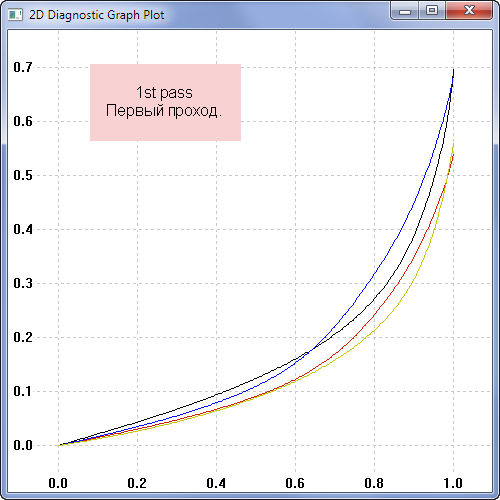Click y-axis label 0.3
500x500 pixels.
tap(23, 283)
